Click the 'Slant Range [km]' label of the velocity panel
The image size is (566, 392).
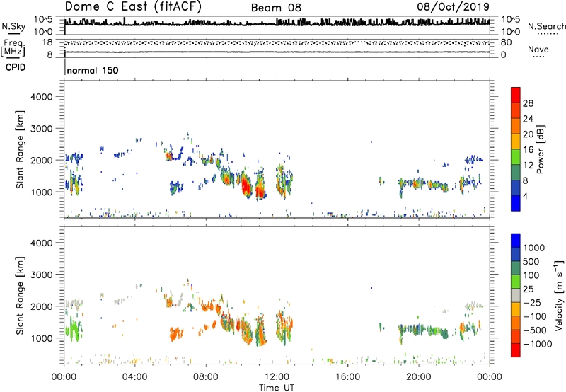[20, 296]
